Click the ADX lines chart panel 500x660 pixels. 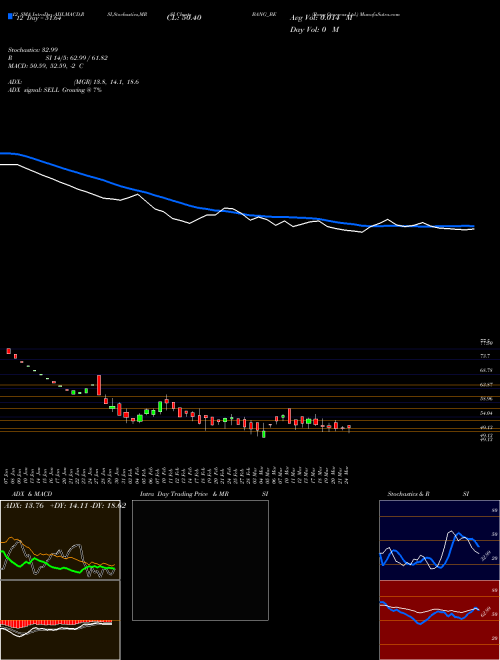coord(60,540)
